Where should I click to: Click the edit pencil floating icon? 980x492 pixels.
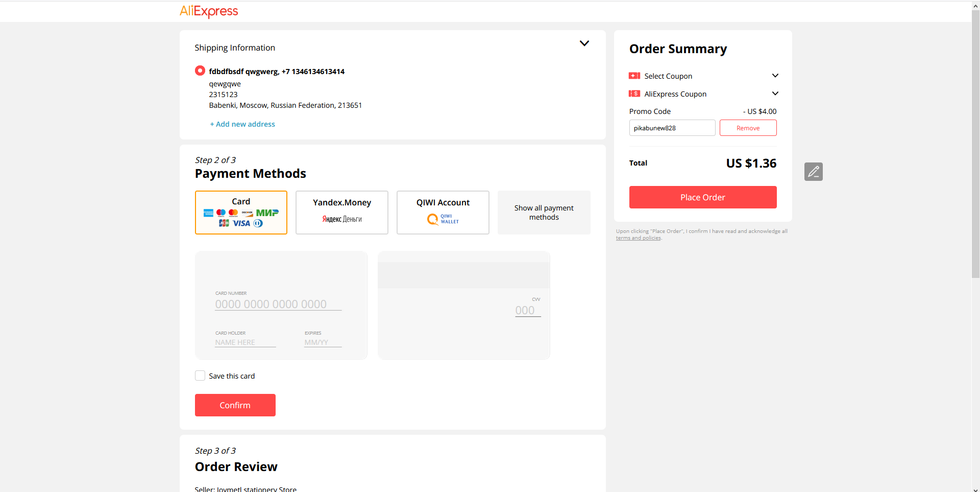coord(814,172)
